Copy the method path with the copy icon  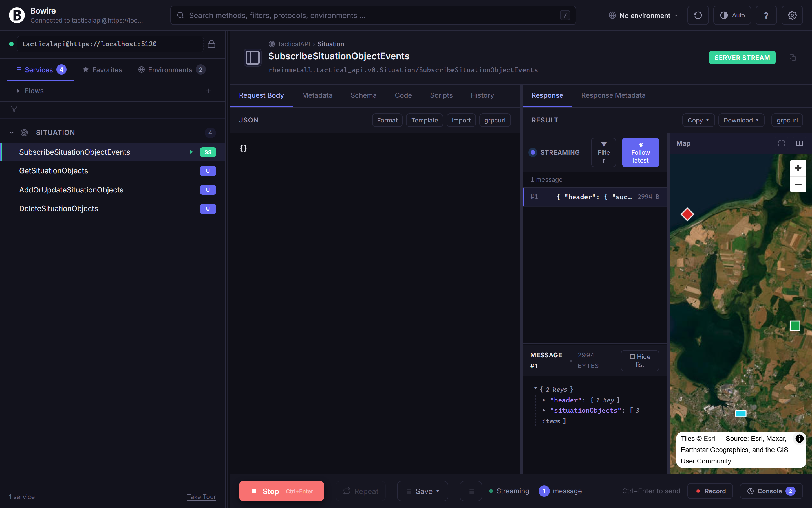click(793, 58)
